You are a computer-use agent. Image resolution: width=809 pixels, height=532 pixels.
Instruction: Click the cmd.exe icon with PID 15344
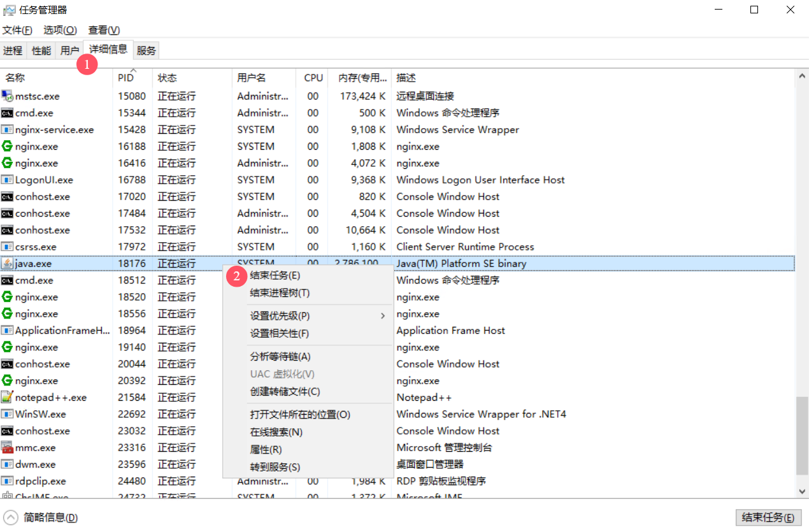click(x=7, y=113)
